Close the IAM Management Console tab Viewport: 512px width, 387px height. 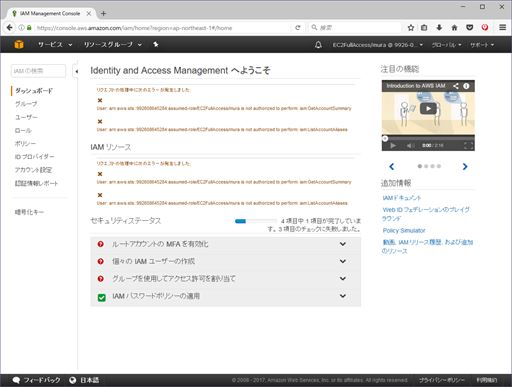pyautogui.click(x=89, y=14)
